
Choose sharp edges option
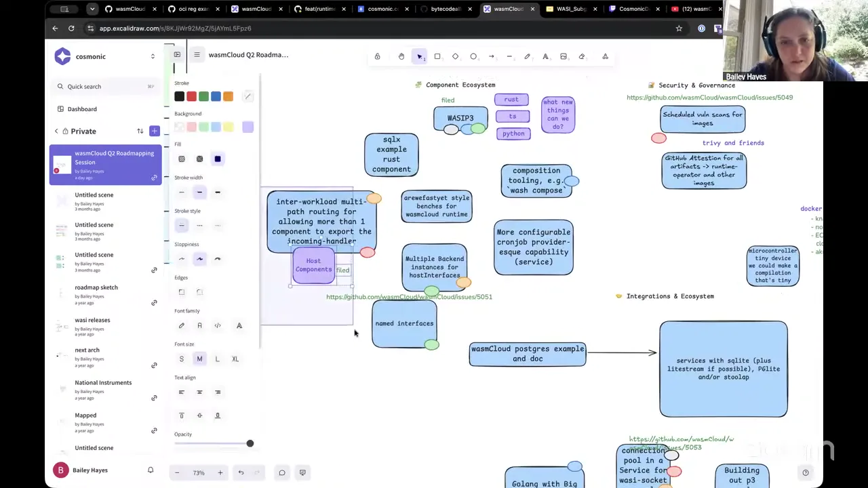pyautogui.click(x=182, y=292)
